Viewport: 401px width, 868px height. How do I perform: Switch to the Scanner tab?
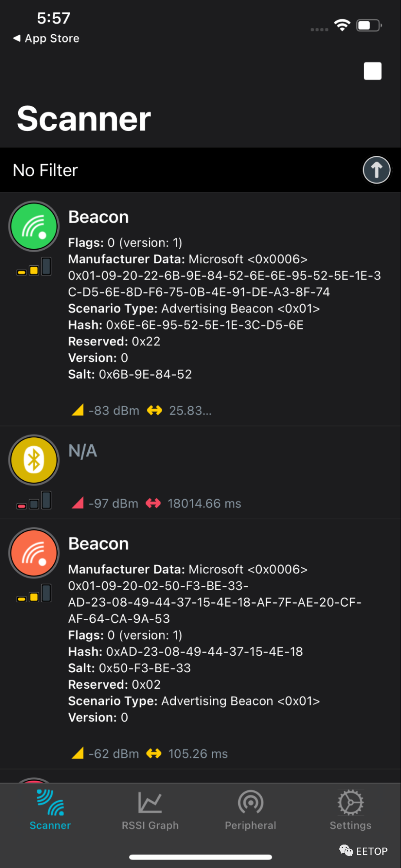pyautogui.click(x=50, y=810)
